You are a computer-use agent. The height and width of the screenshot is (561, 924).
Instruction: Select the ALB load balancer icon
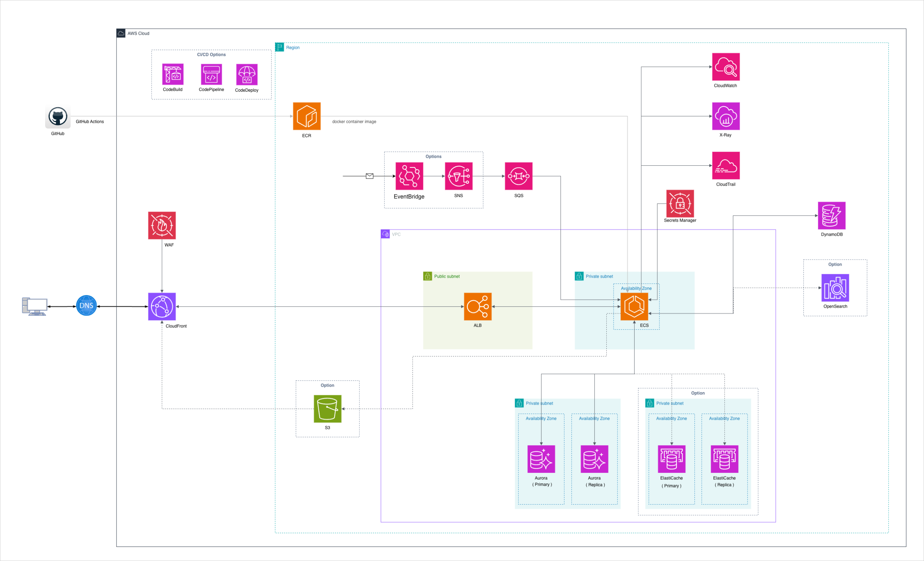478,306
